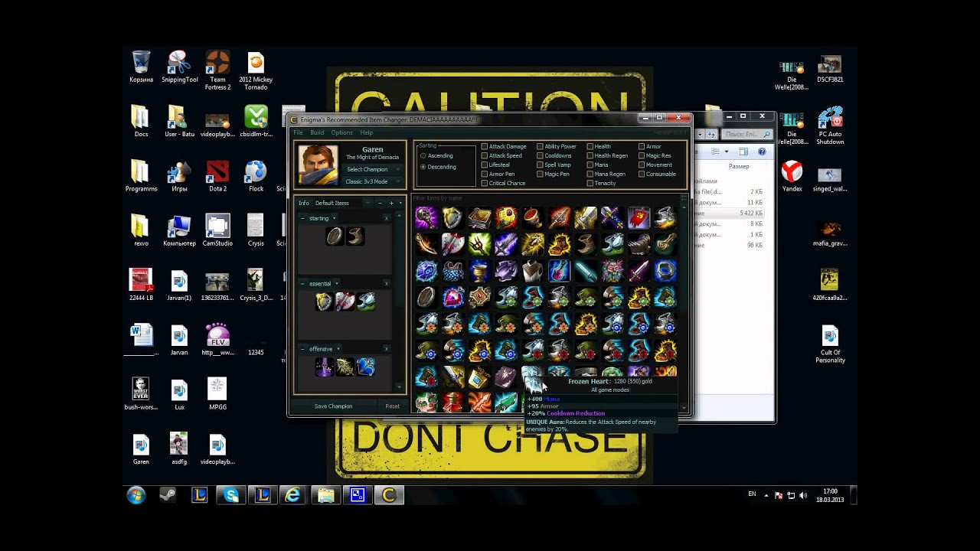Image resolution: width=980 pixels, height=551 pixels.
Task: Open the Build menu
Action: pyautogui.click(x=317, y=132)
